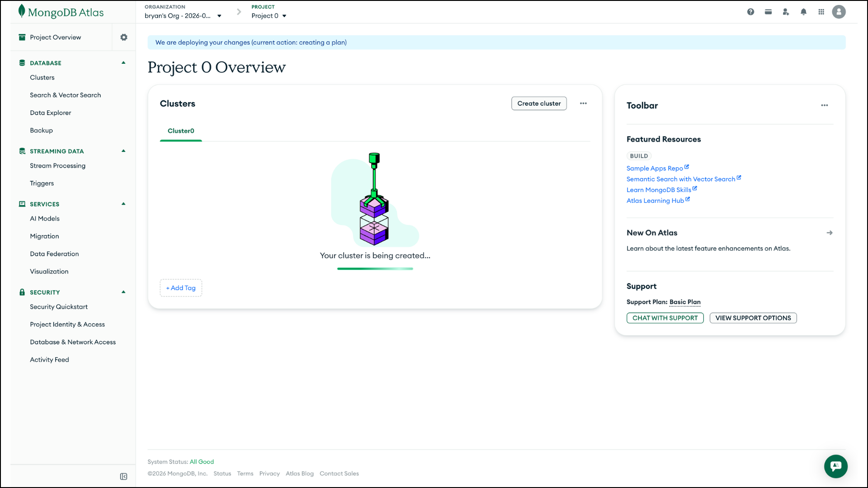Open Triggers in sidebar
The height and width of the screenshot is (488, 868).
(42, 183)
